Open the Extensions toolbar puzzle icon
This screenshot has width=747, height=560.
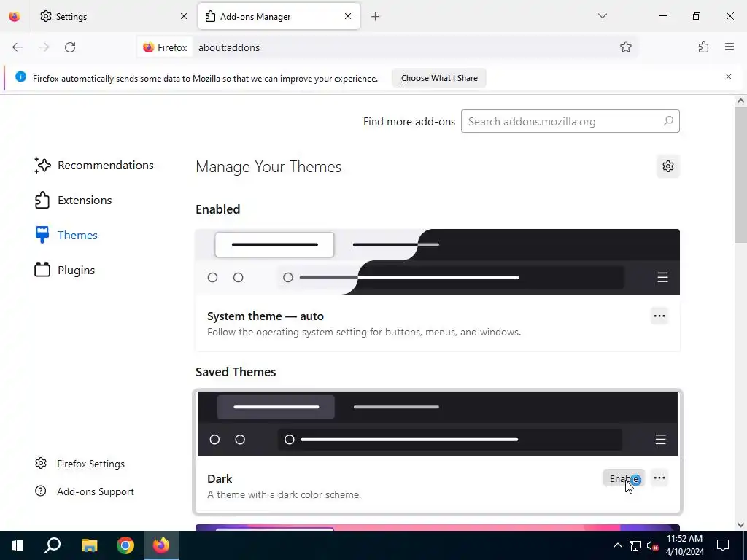(x=704, y=47)
